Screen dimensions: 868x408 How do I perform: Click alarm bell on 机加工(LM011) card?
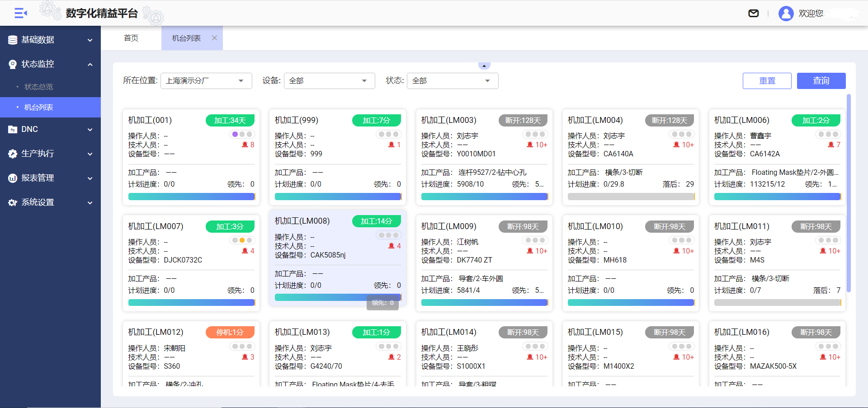point(823,251)
